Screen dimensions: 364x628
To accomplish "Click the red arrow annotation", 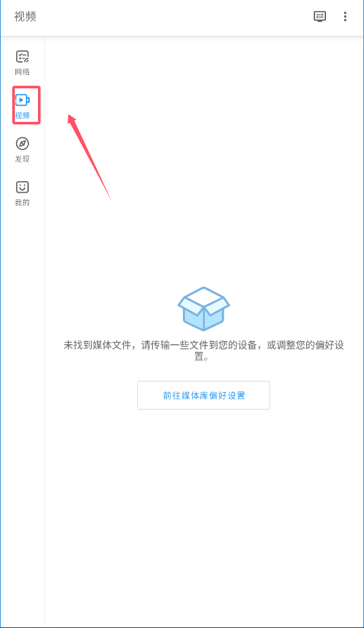I will (x=89, y=157).
